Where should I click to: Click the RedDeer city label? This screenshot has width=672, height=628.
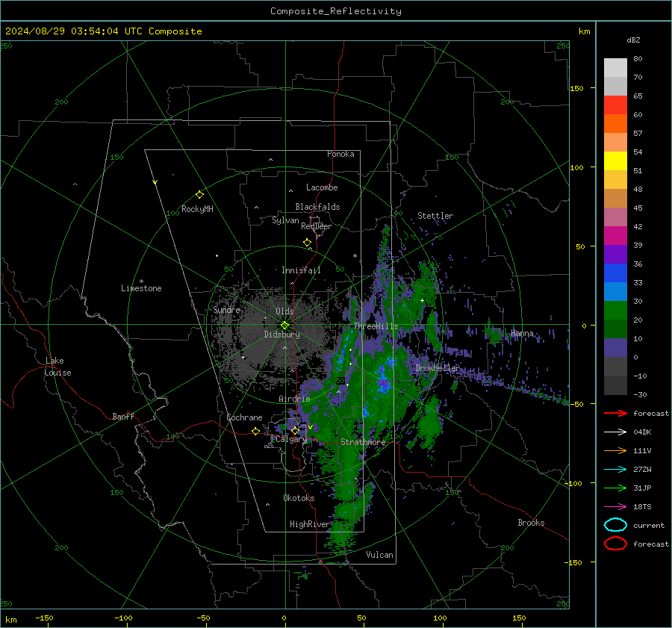coord(317,226)
